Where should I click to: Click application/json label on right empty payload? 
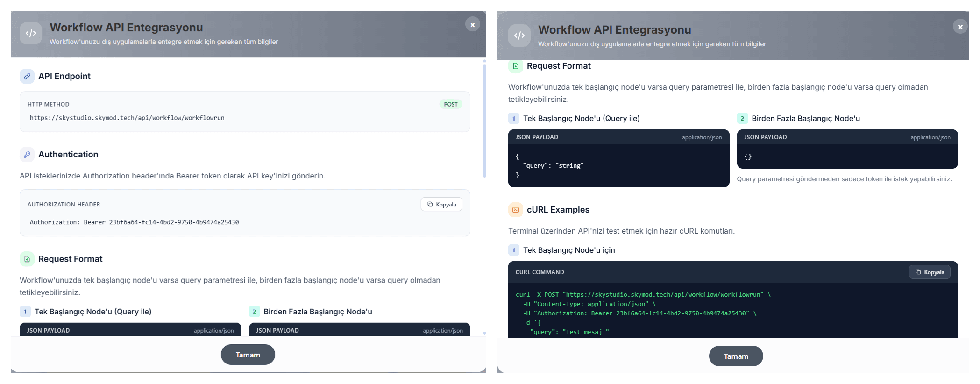[930, 137]
